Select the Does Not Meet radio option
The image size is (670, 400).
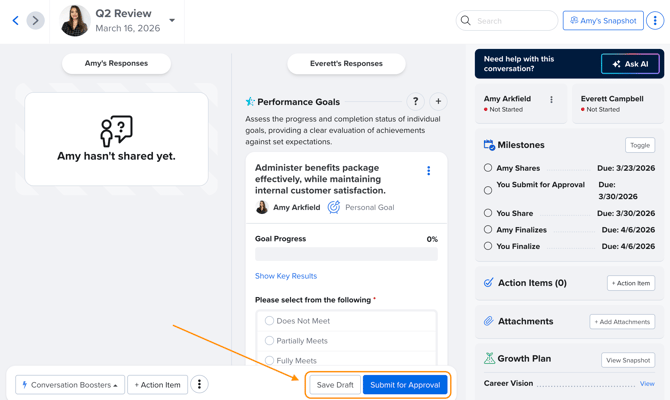tap(269, 321)
